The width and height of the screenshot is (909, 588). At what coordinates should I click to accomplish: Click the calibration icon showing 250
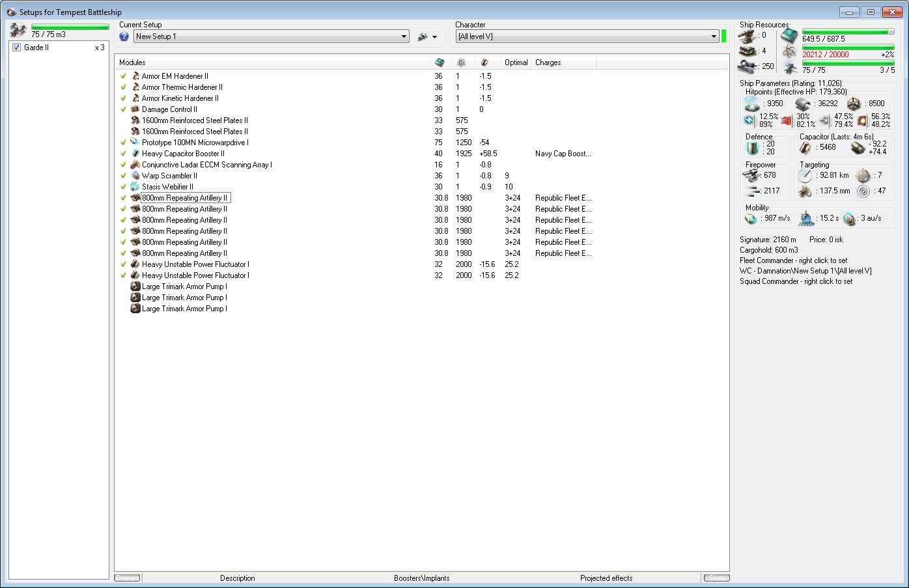click(x=747, y=66)
